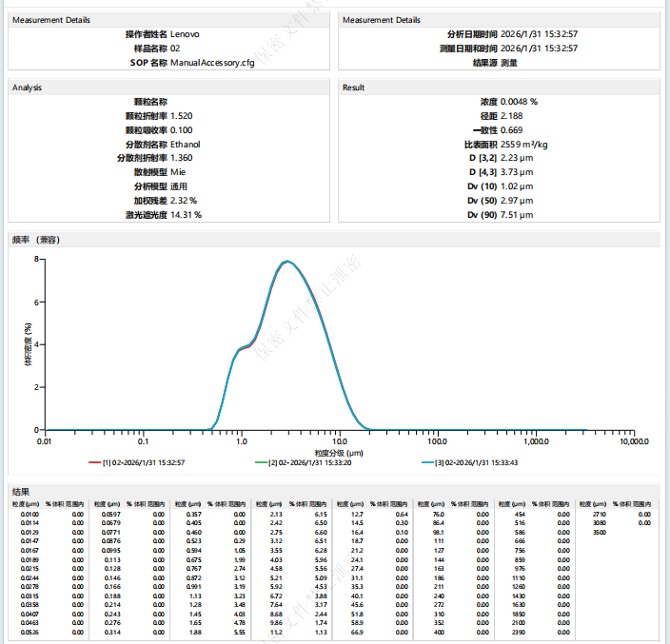Screen dimensions: 670x644
Task: Click the 结果 table title
Action: pyautogui.click(x=21, y=491)
